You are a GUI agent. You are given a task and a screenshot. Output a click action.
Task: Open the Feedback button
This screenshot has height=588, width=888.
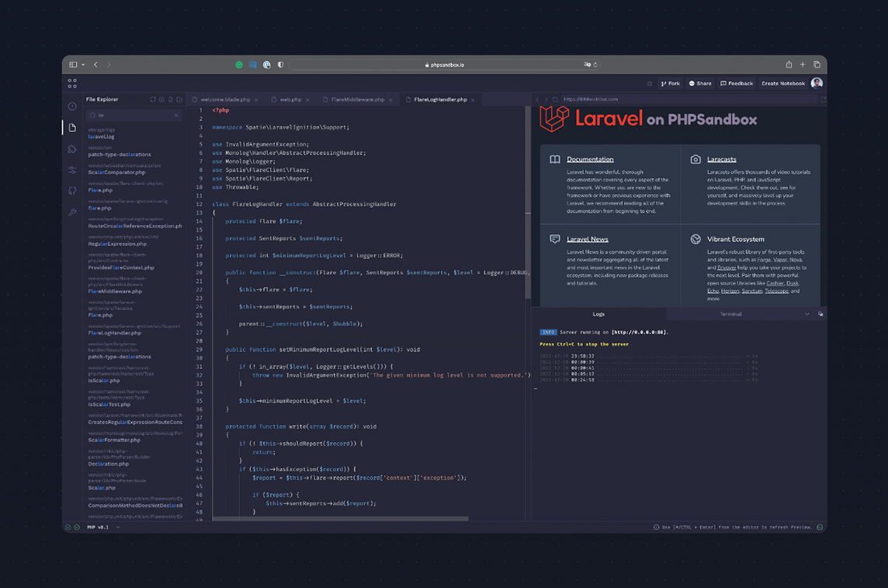coord(736,84)
